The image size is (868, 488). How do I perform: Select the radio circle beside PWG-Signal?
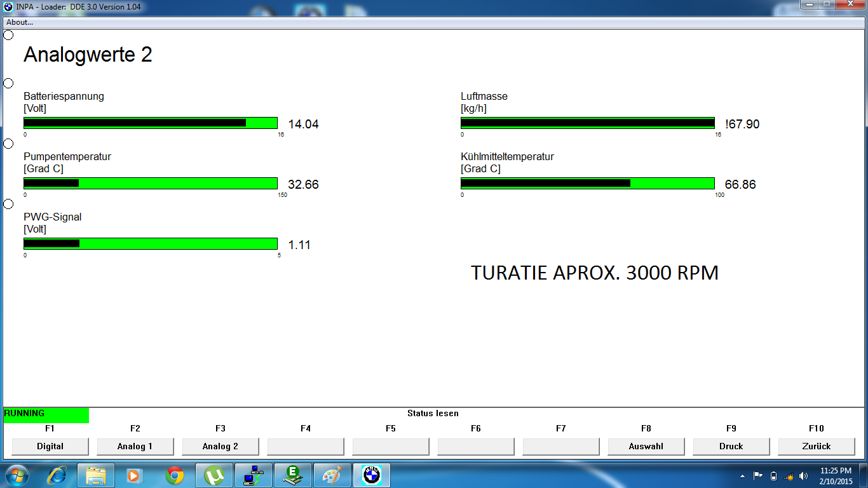(9, 204)
